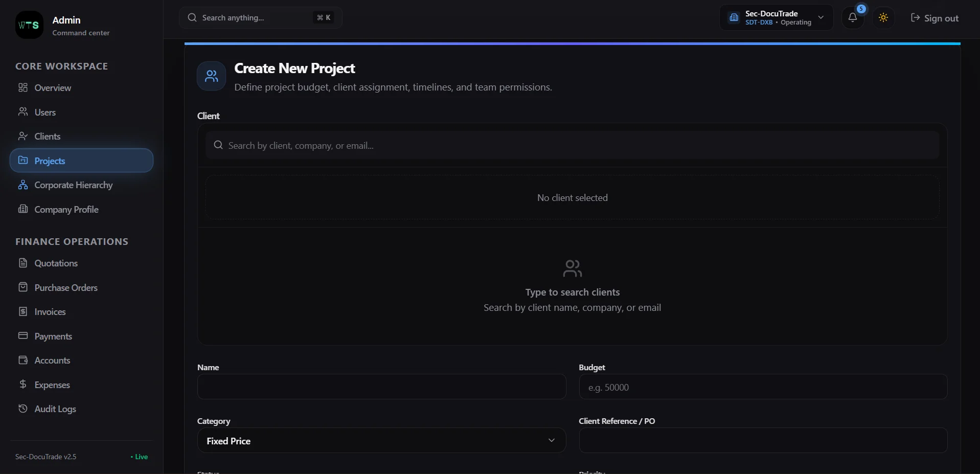
Task: Click the Clients person icon in the sidebar
Action: [23, 136]
